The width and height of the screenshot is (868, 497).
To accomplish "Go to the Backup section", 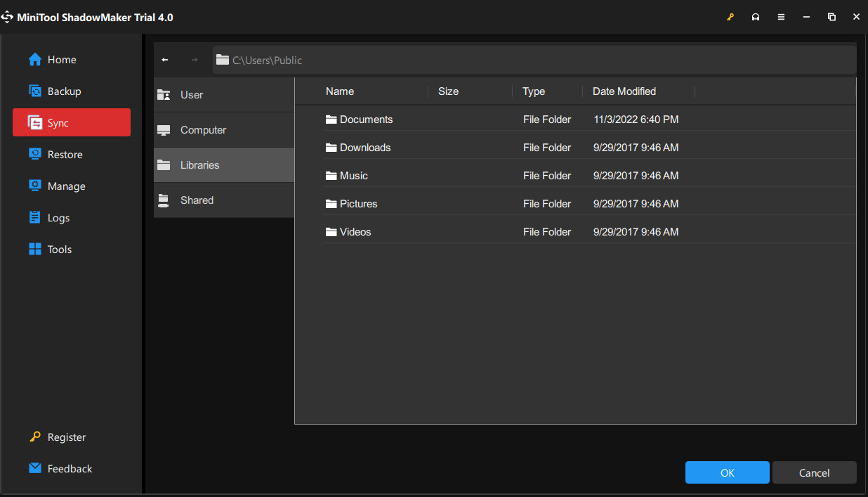I will [x=72, y=91].
